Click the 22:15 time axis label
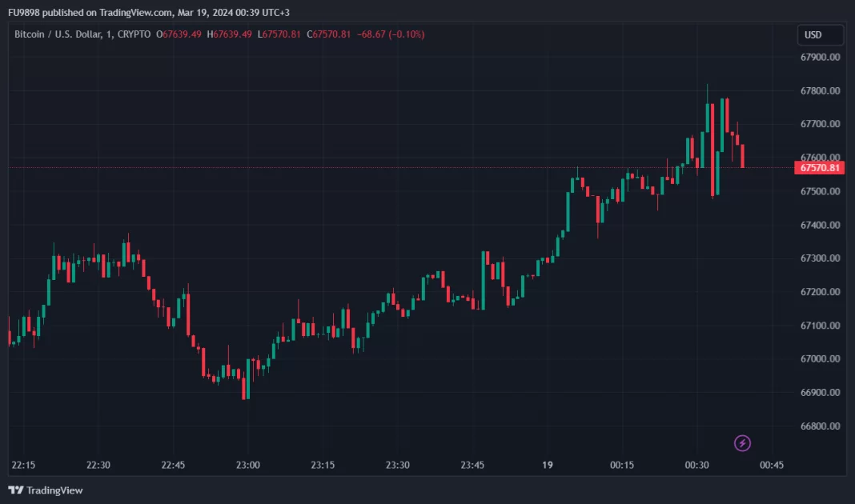 click(23, 466)
